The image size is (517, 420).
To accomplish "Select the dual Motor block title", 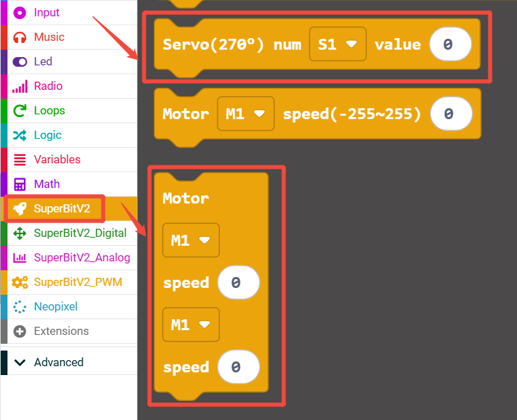I will point(186,198).
